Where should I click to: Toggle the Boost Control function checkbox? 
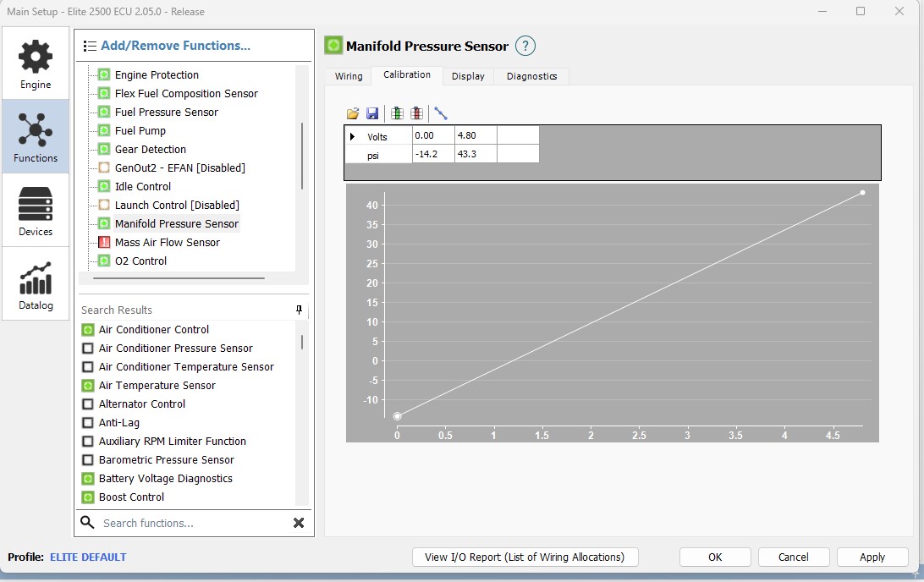tap(88, 497)
